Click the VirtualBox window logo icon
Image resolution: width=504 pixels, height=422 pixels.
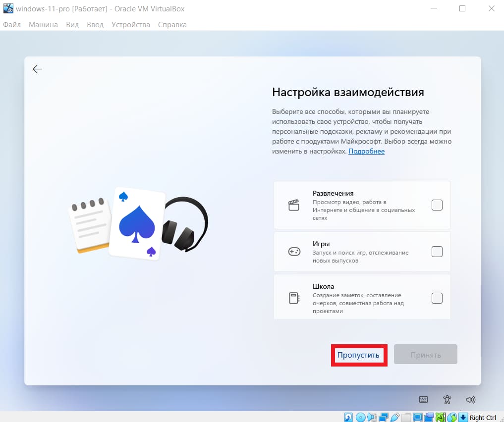tap(8, 8)
